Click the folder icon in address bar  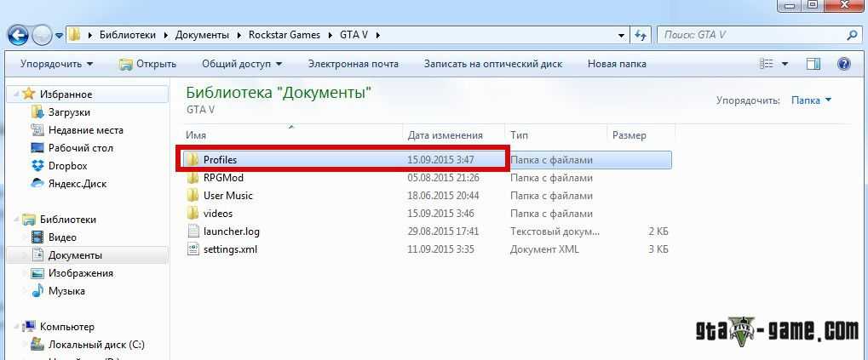click(75, 36)
